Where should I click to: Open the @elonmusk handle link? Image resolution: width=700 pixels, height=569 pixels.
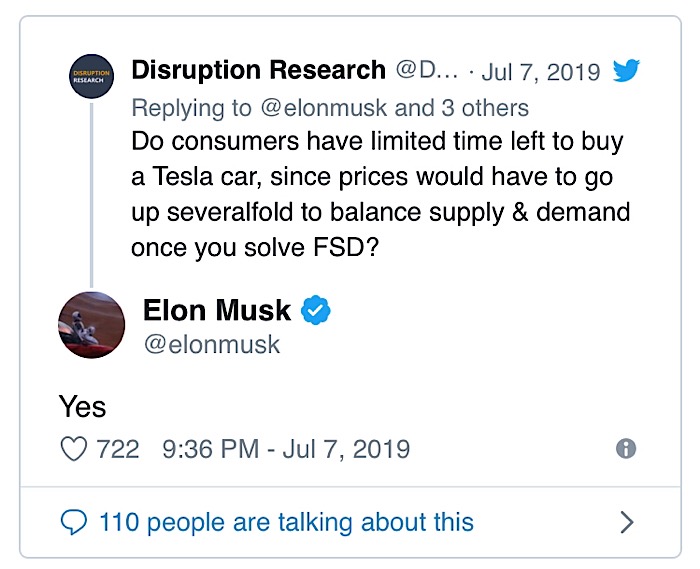point(212,345)
